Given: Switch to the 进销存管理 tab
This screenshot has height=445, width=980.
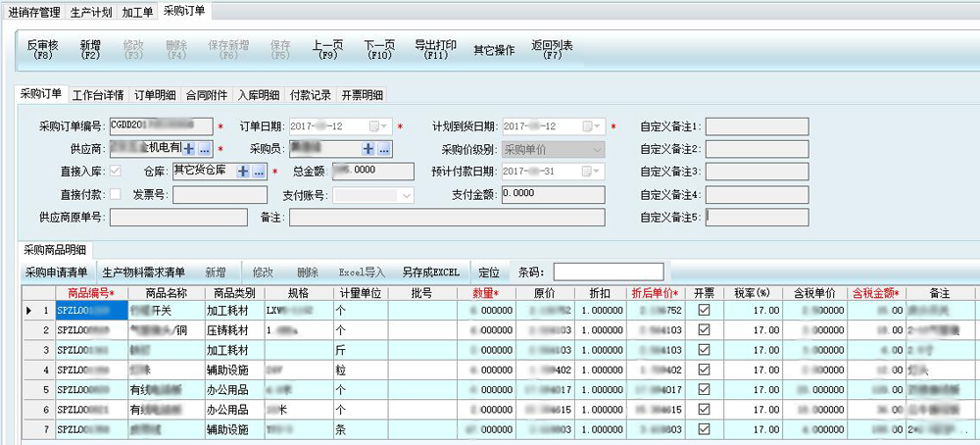Looking at the screenshot, I should pos(33,12).
